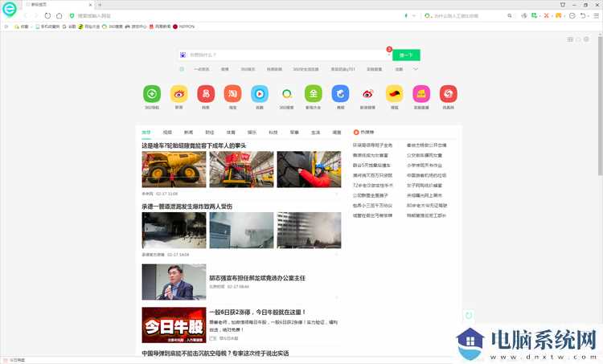
Task: Open the yellow fox-tail shortcut icon
Action: click(394, 94)
